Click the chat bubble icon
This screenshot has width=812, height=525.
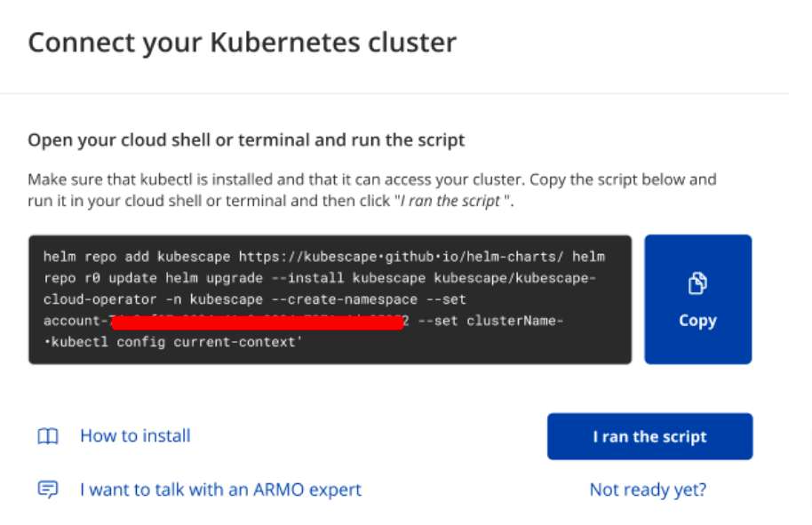pos(48,489)
